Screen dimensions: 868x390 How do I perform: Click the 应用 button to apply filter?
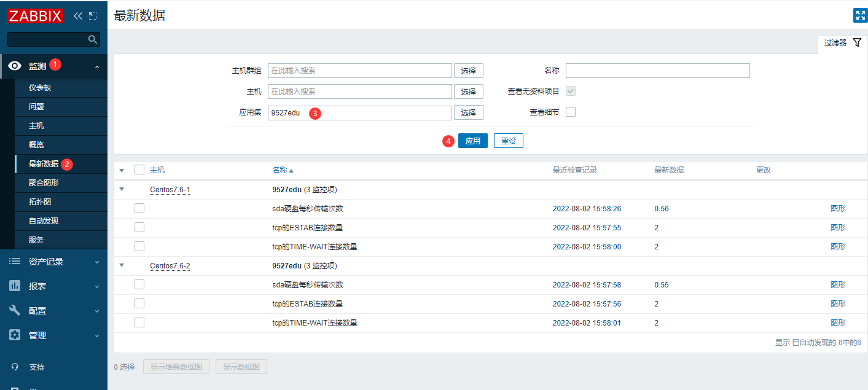pyautogui.click(x=472, y=141)
